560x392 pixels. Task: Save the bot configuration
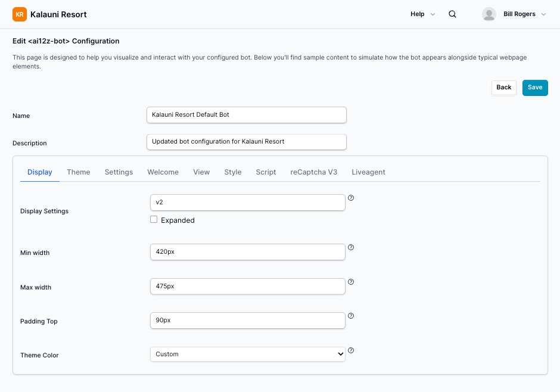(534, 88)
